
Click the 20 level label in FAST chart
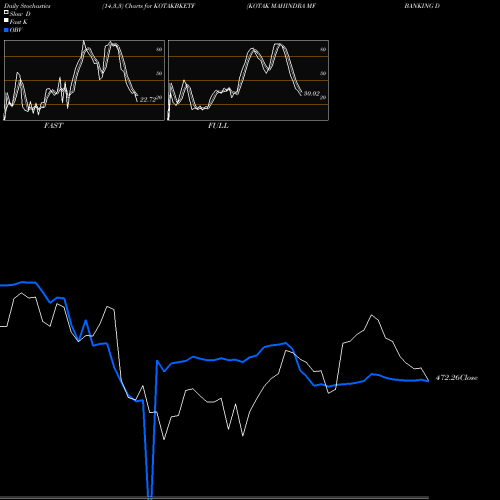[159, 97]
